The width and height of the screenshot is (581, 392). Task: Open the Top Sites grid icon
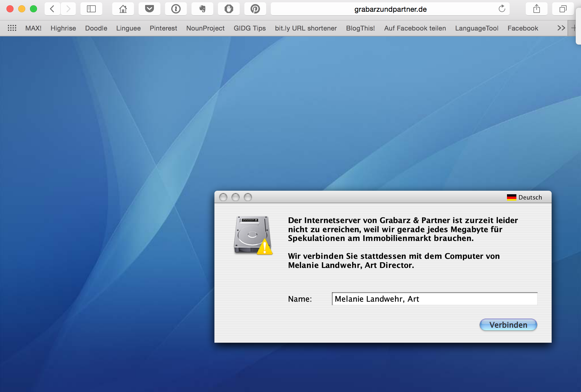[x=12, y=28]
